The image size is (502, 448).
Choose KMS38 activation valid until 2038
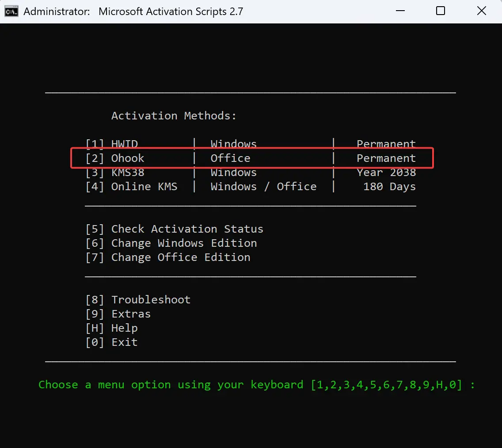tap(127, 172)
